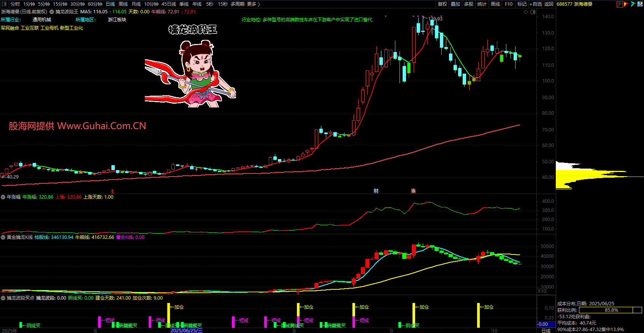The image size is (644, 333).
Task: Switch to the 5分钟 period tab
Action: point(44,4)
